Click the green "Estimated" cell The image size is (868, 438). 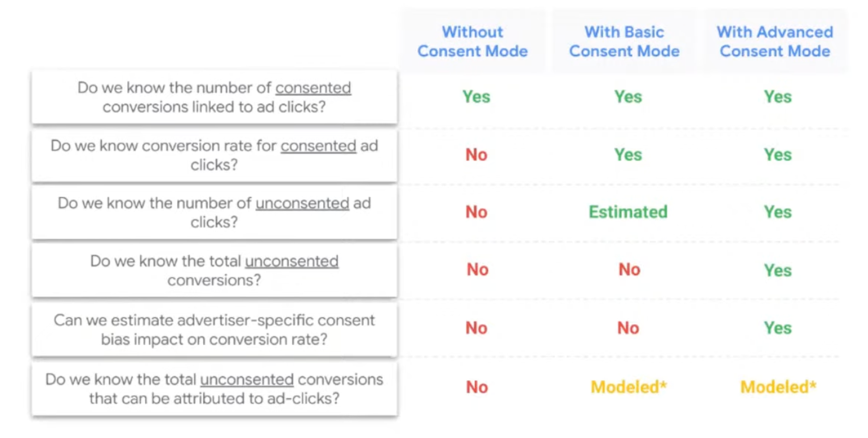pos(628,212)
